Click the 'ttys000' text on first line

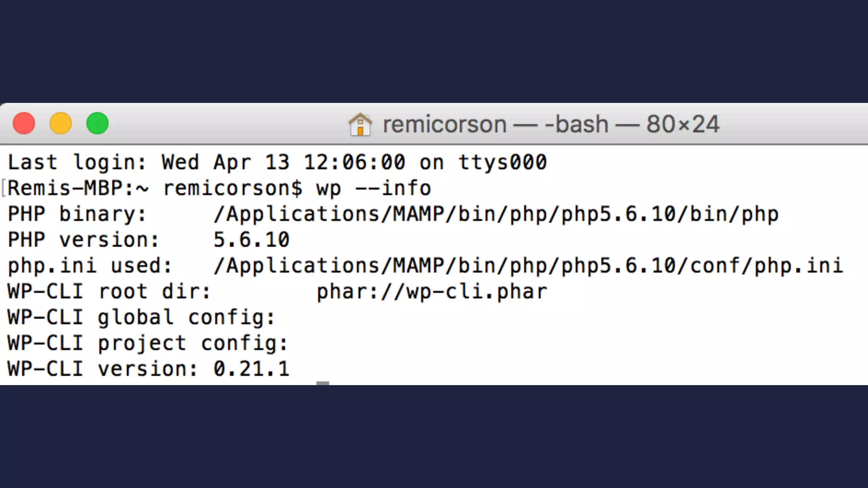point(503,163)
